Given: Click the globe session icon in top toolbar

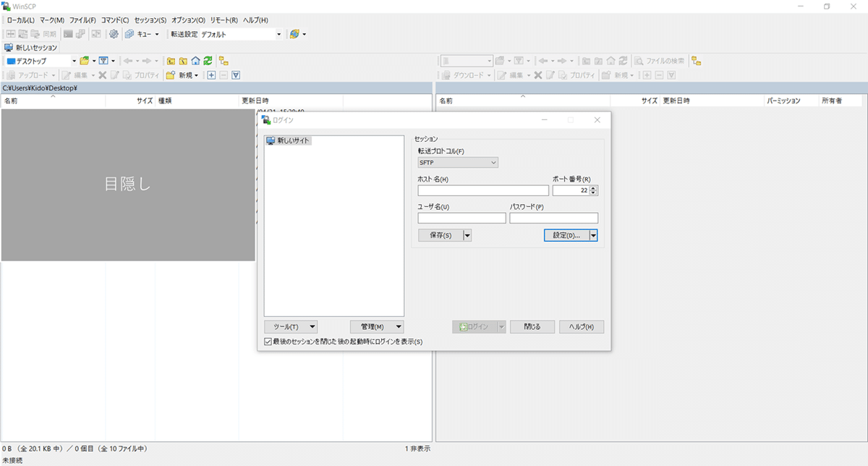Looking at the screenshot, I should (294, 34).
